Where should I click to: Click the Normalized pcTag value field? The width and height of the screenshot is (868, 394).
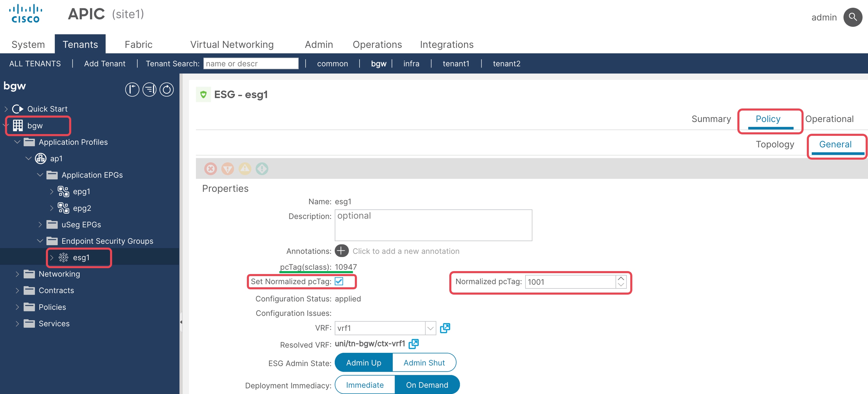pos(571,282)
